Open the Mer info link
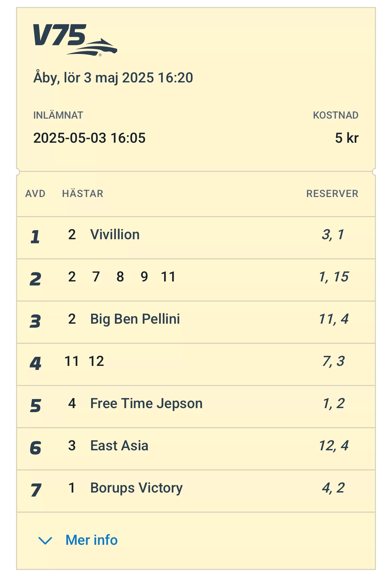Viewport: 392px width, 584px height. coord(91,540)
